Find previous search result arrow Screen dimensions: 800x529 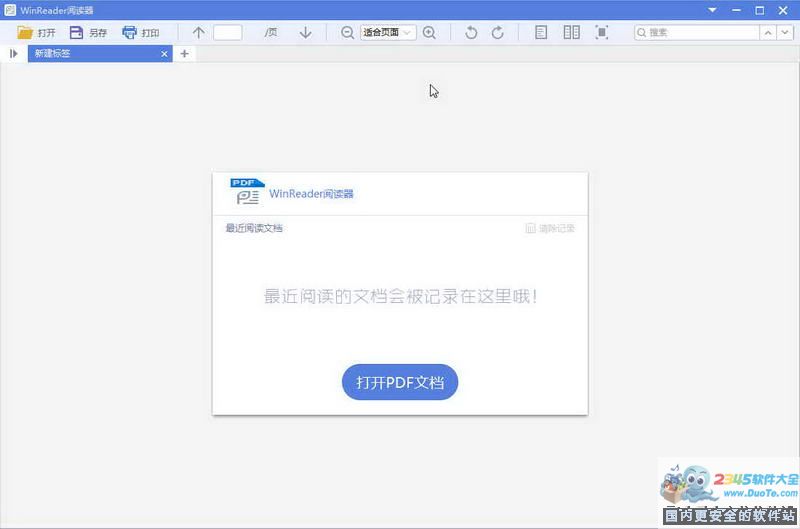coord(768,33)
